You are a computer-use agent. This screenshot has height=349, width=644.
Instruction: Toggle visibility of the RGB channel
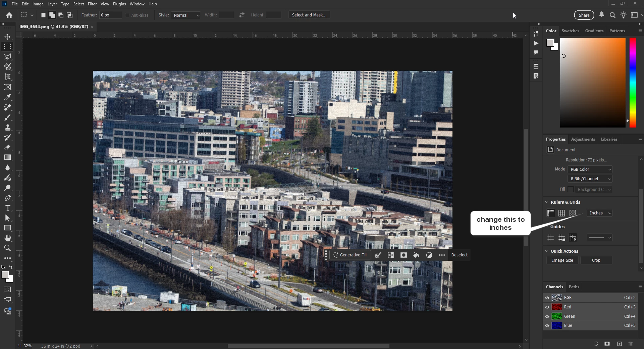pos(547,298)
